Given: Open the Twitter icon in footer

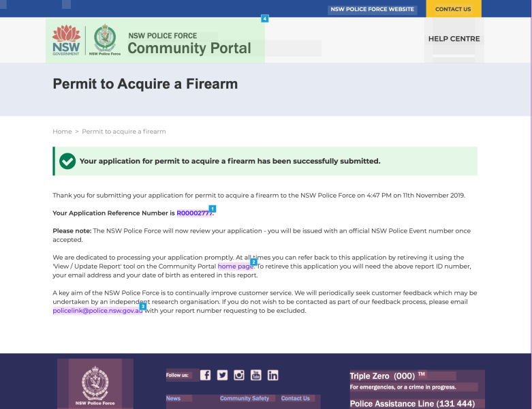Looking at the screenshot, I should 222,375.
